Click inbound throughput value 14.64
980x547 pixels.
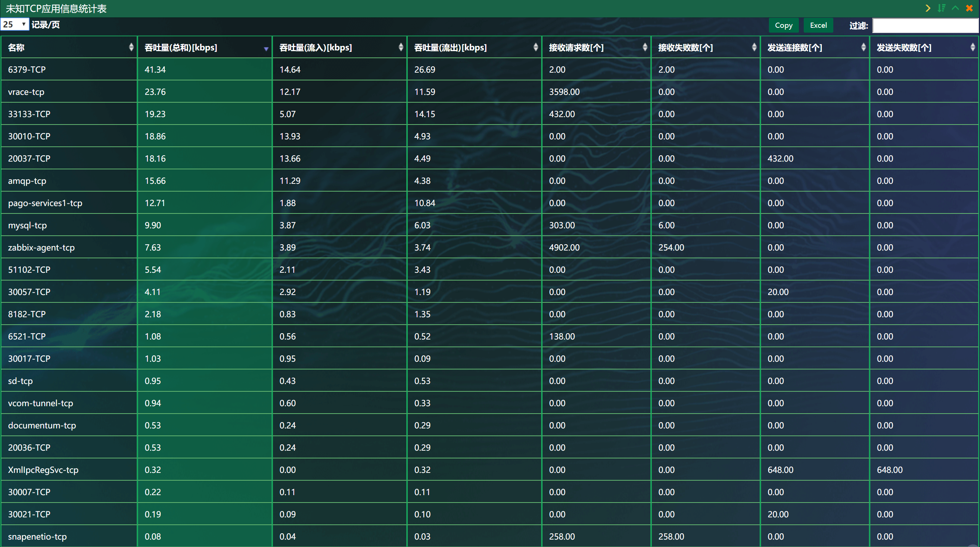[290, 69]
